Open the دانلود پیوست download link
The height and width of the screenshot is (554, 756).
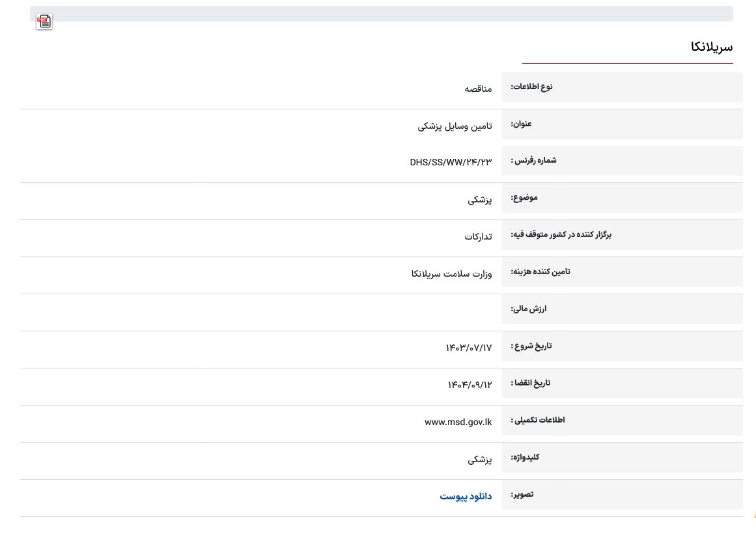click(466, 496)
